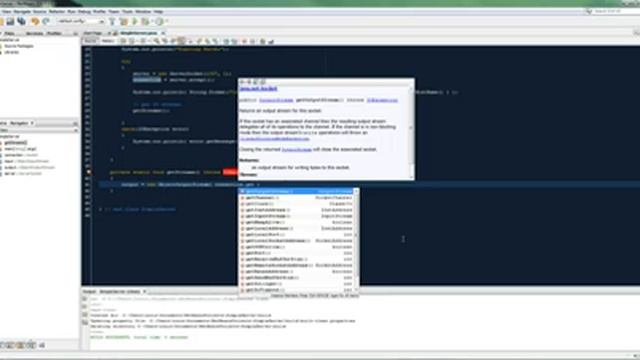Open the project configuration dropdown
Viewport: 640px width, 360px height.
click(81, 21)
